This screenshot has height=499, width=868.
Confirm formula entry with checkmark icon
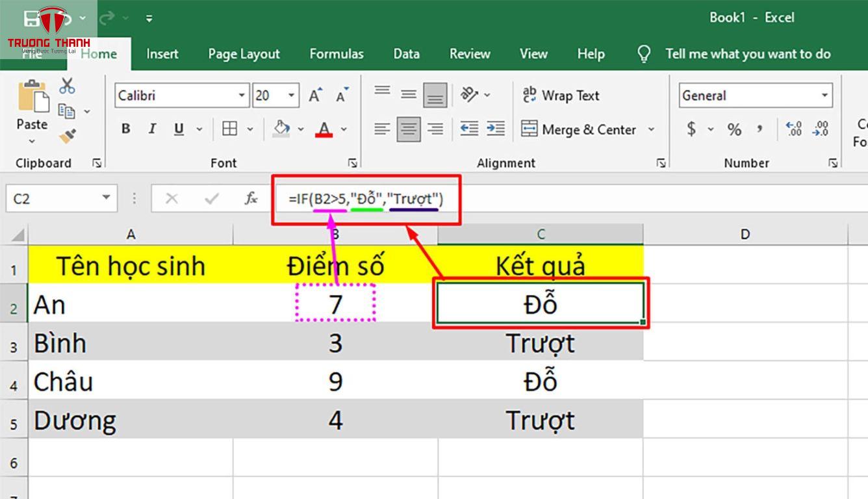click(211, 198)
